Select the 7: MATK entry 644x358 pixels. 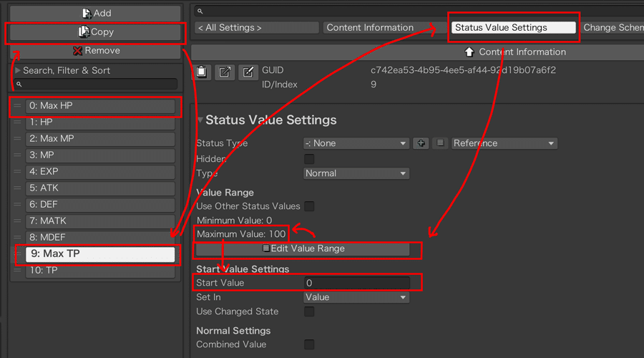point(100,221)
